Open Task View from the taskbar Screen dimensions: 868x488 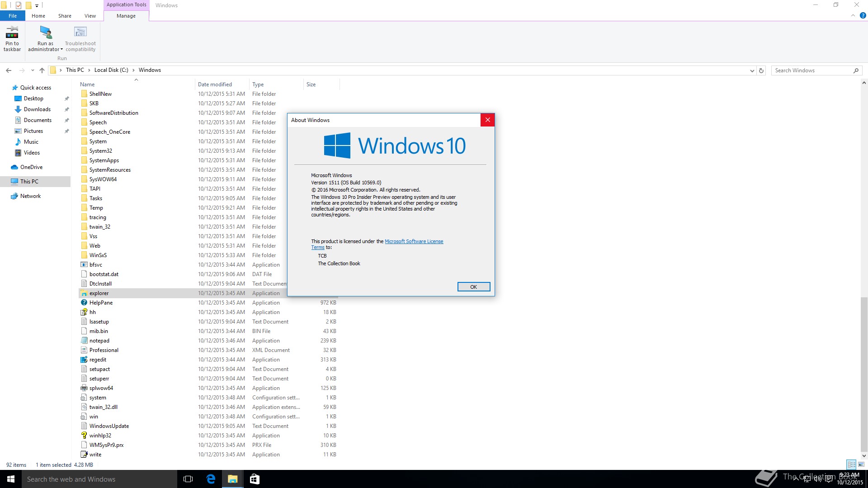188,479
